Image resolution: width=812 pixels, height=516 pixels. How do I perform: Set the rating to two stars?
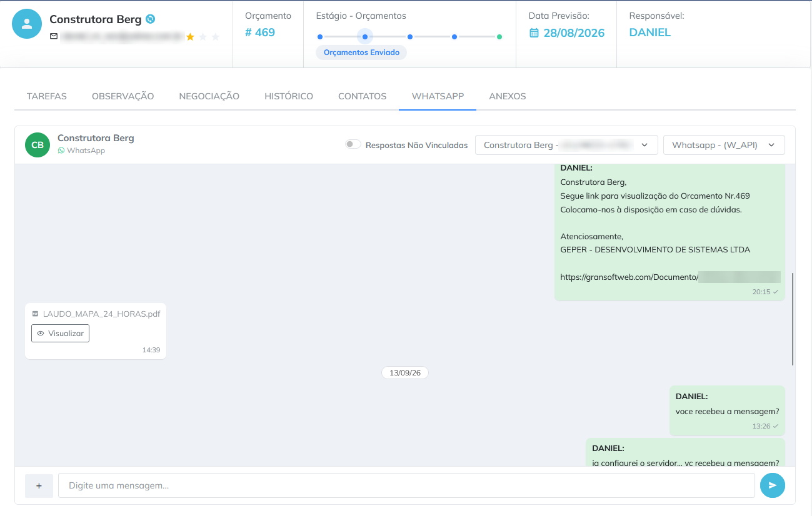[x=203, y=37]
